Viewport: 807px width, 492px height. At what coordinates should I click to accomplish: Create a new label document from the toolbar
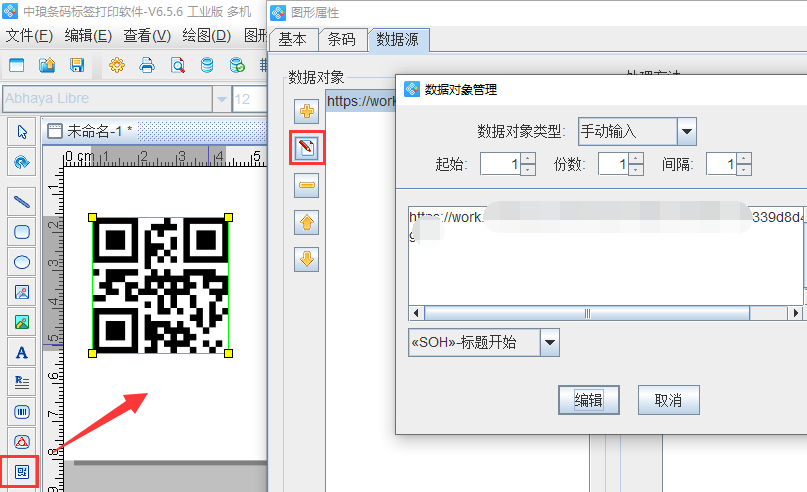pyautogui.click(x=16, y=65)
